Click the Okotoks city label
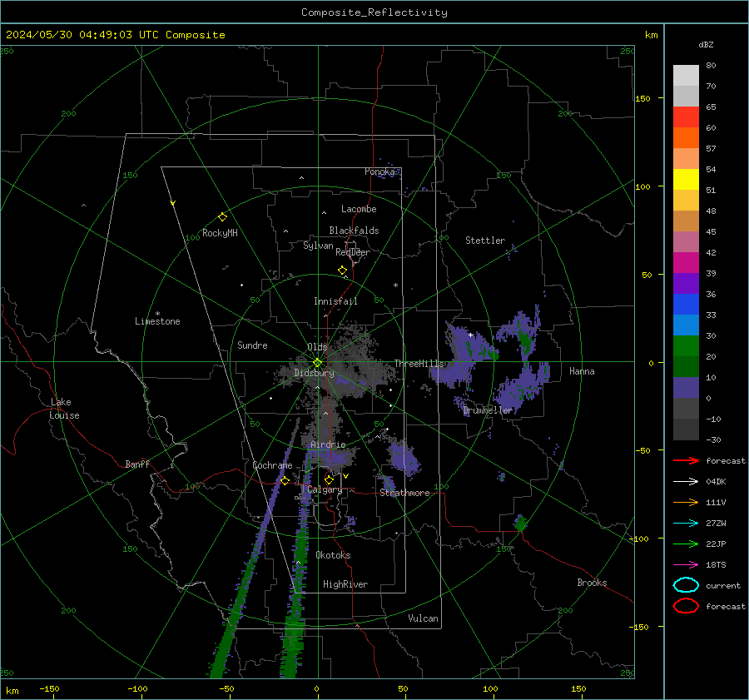Viewport: 749px width, 700px height. click(333, 555)
